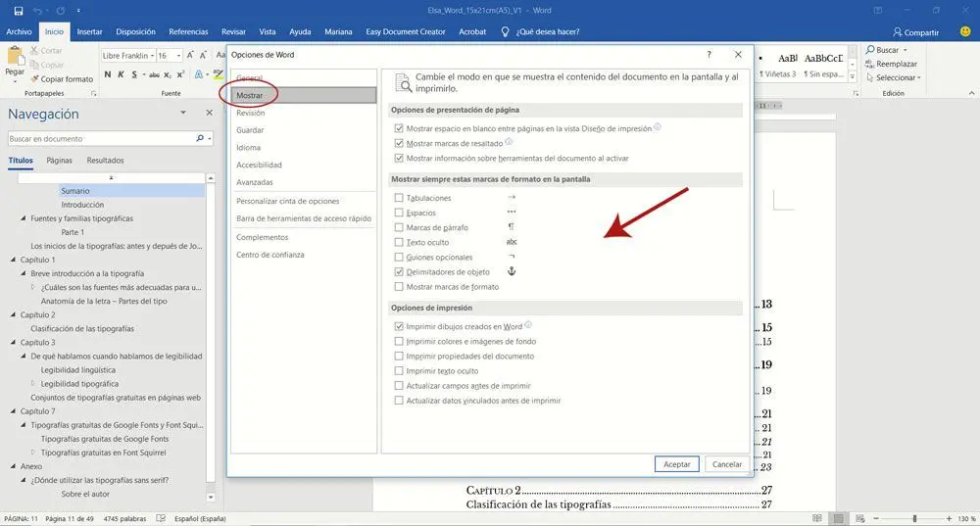Image resolution: width=980 pixels, height=526 pixels.
Task: Adjust the zoom slider in status bar
Action: tap(913, 518)
